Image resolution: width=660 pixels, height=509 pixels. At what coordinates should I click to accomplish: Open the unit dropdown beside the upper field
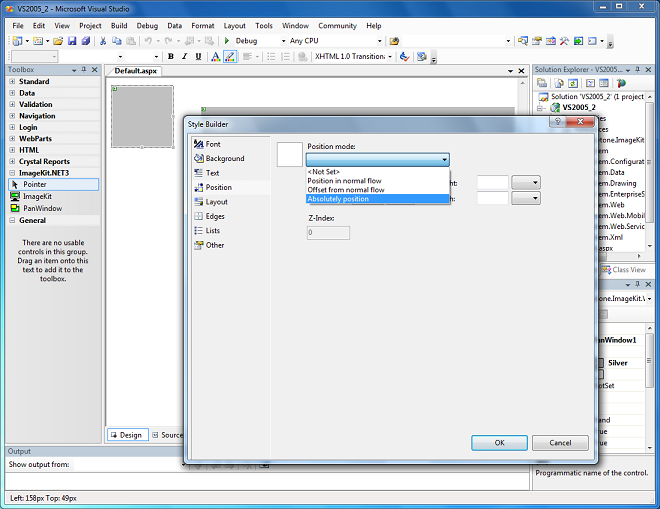pyautogui.click(x=526, y=183)
